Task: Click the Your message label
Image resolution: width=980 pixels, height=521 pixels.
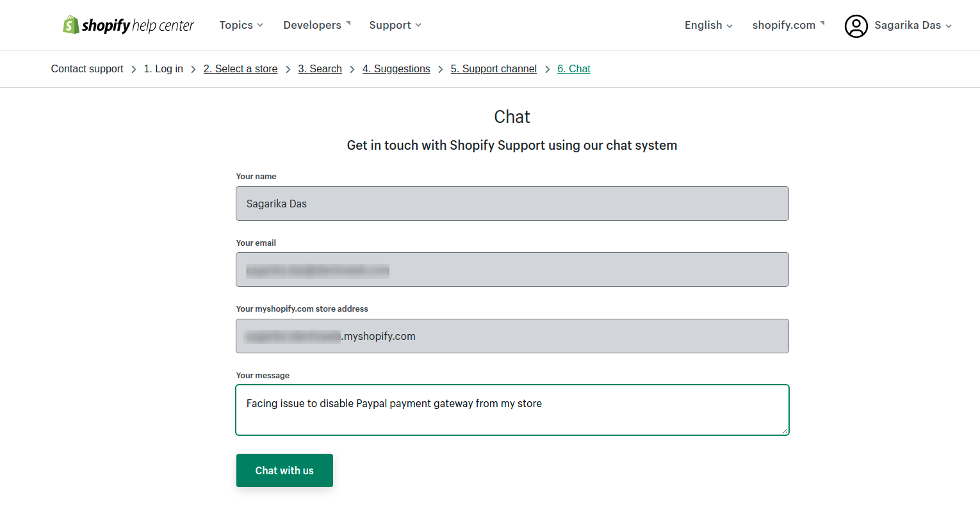Action: pyautogui.click(x=263, y=375)
